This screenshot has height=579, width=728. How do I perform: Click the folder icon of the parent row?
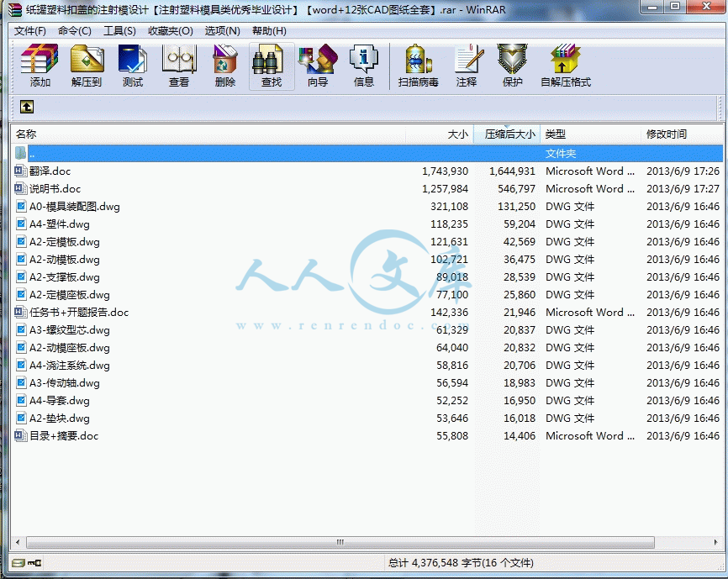click(20, 153)
